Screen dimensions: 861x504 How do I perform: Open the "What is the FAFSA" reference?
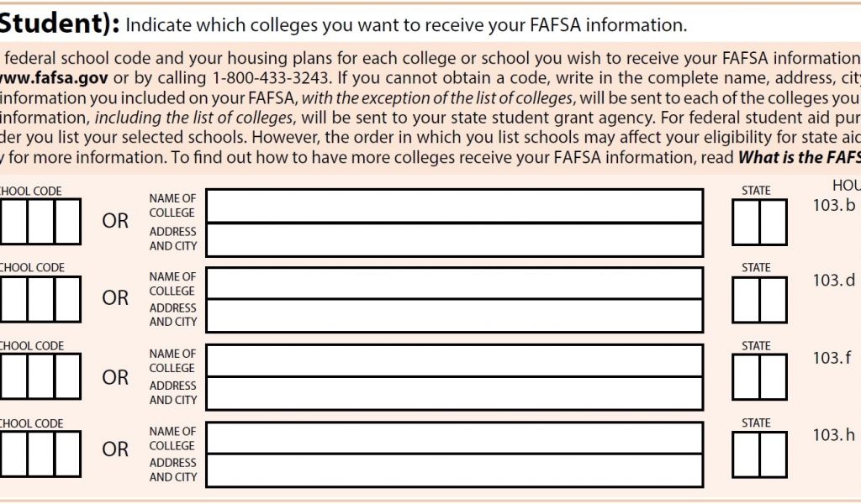(x=799, y=157)
